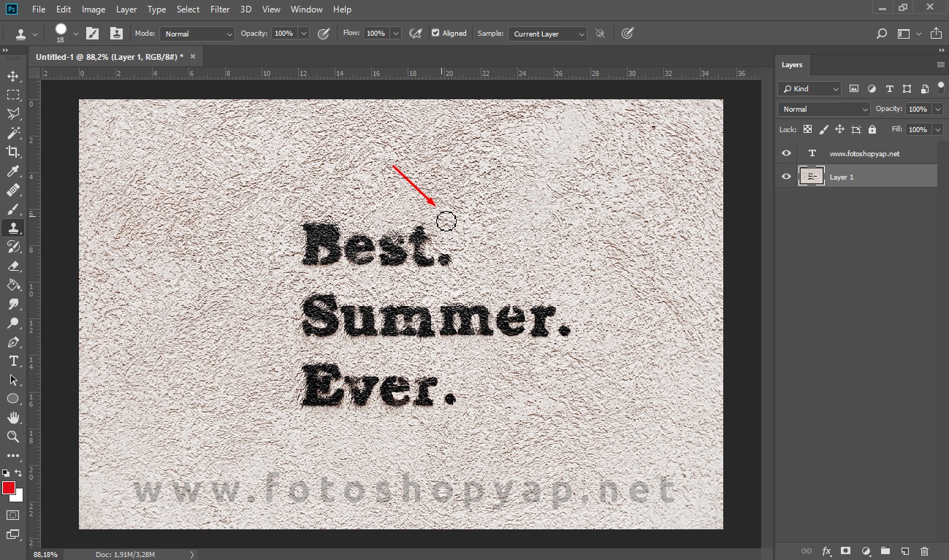Select the Pen tool

(13, 342)
